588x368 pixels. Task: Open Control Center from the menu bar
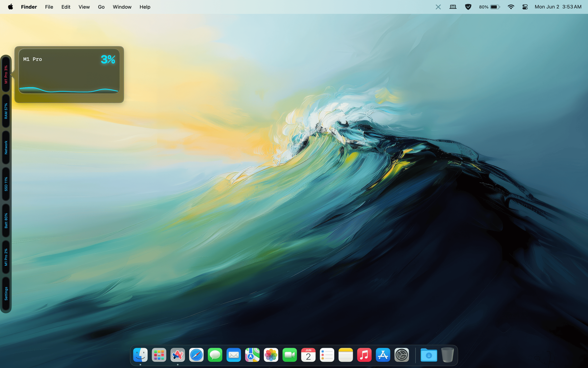525,7
